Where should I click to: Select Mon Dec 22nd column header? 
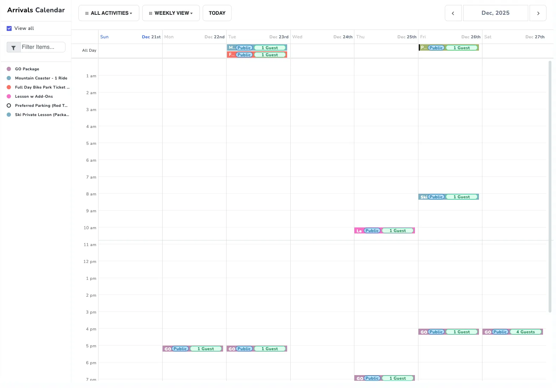[194, 37]
